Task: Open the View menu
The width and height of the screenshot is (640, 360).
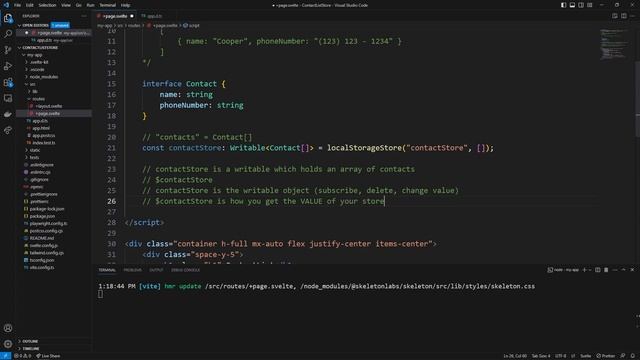Action: point(66,5)
